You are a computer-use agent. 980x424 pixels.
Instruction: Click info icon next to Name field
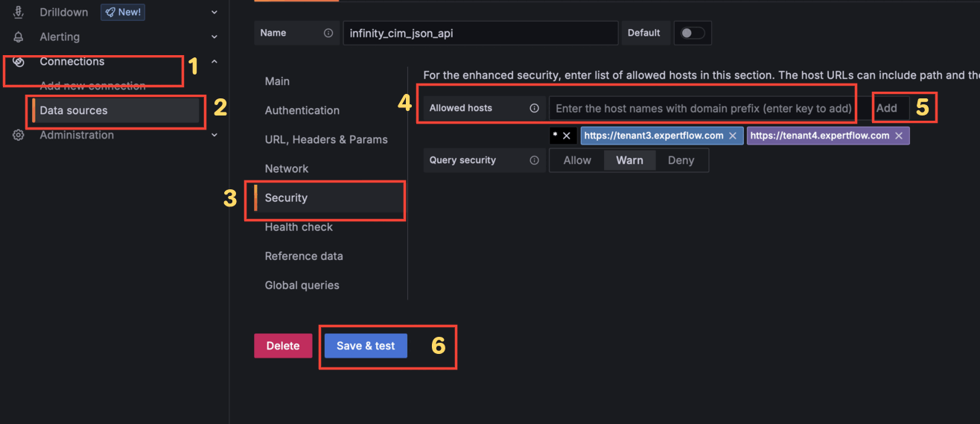[328, 33]
